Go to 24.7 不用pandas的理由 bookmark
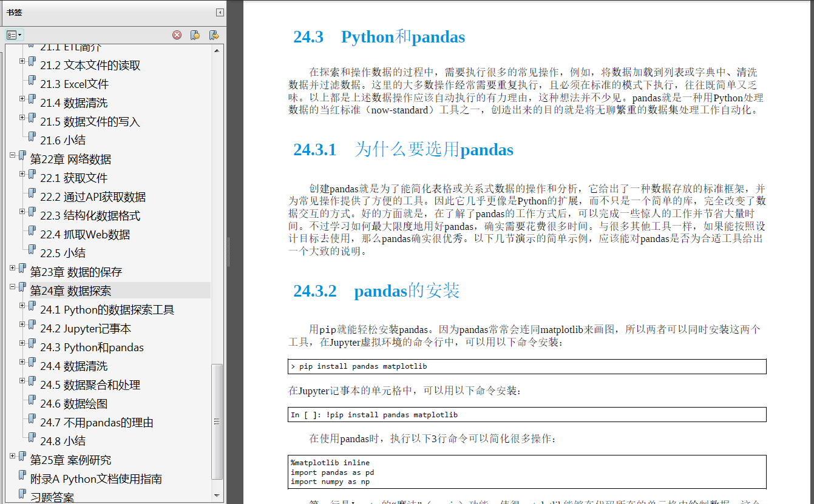 coord(97,423)
